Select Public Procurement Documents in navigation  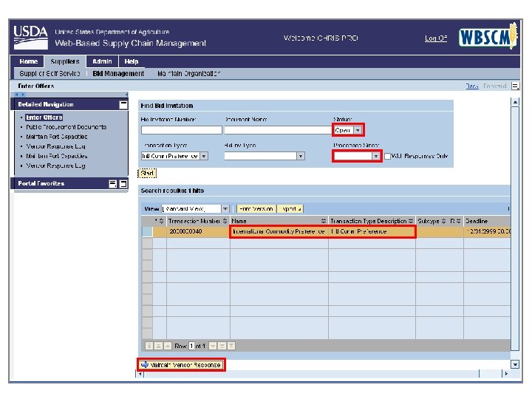pyautogui.click(x=66, y=127)
